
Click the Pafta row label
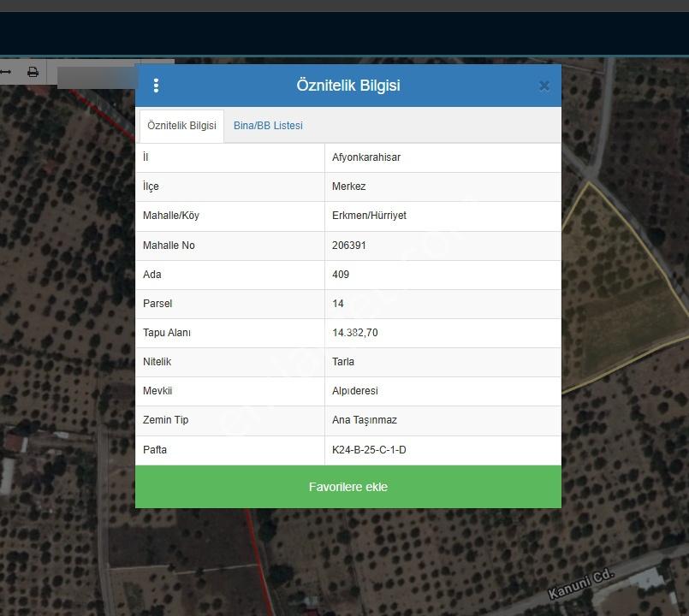(155, 449)
